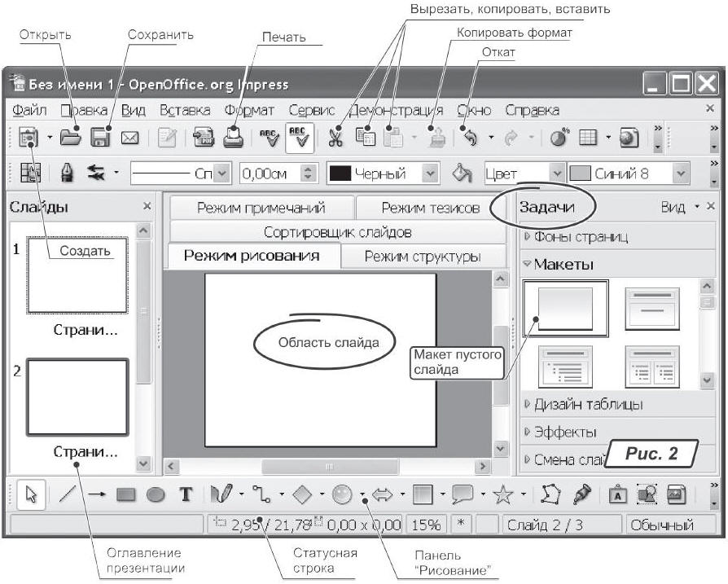Select the Text tool in drawing toolbar
Screen dimensions: 728x584
click(x=185, y=494)
